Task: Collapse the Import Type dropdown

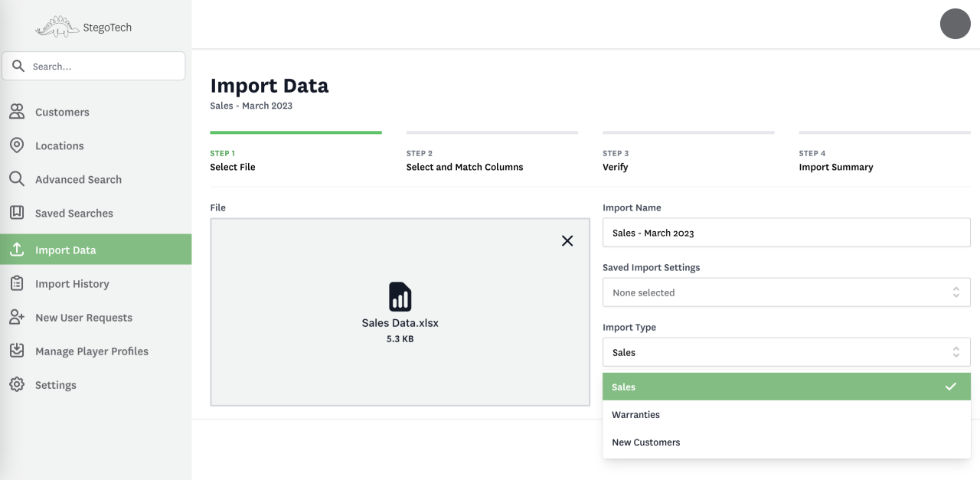Action: 786,352
